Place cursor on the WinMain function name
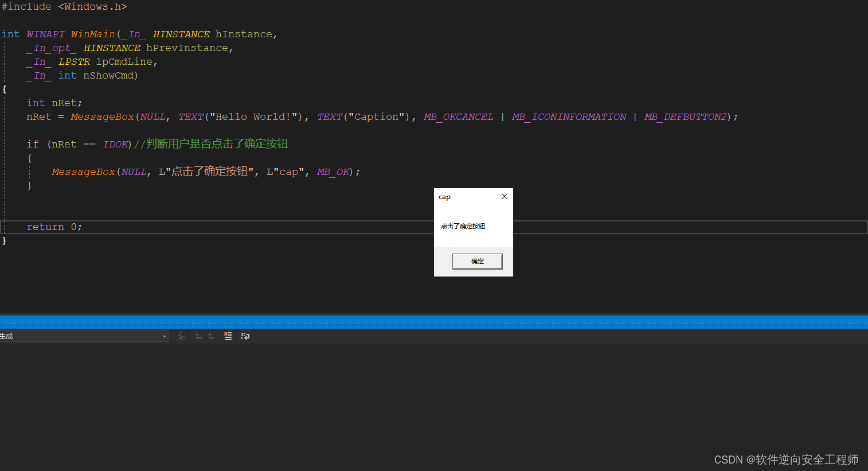868x471 pixels. (x=93, y=34)
